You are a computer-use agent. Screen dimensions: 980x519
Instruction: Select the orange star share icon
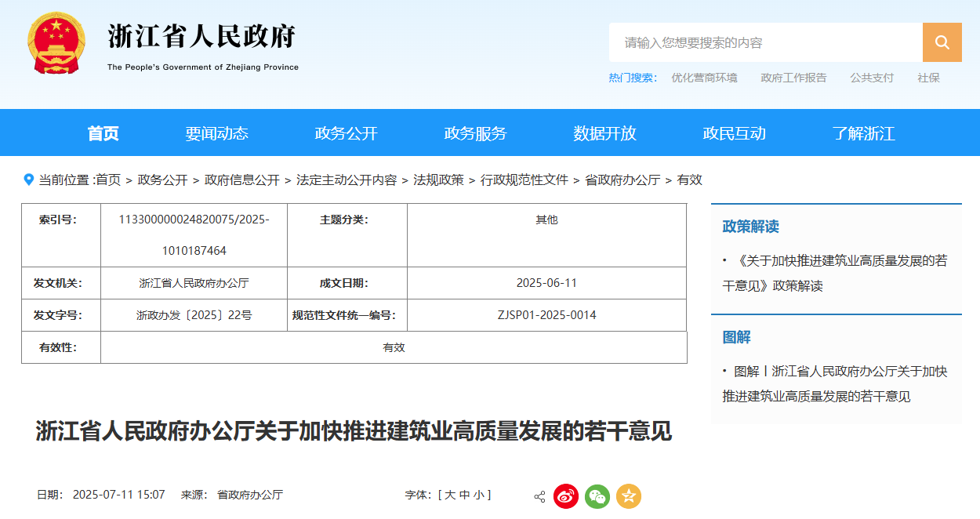click(x=627, y=495)
